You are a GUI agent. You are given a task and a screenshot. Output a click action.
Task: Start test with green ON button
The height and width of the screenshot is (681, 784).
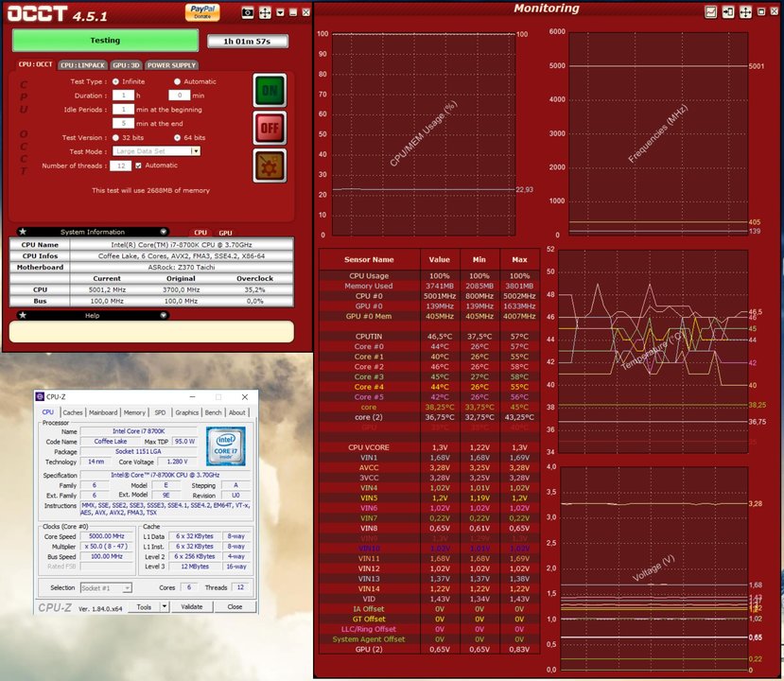(x=270, y=91)
